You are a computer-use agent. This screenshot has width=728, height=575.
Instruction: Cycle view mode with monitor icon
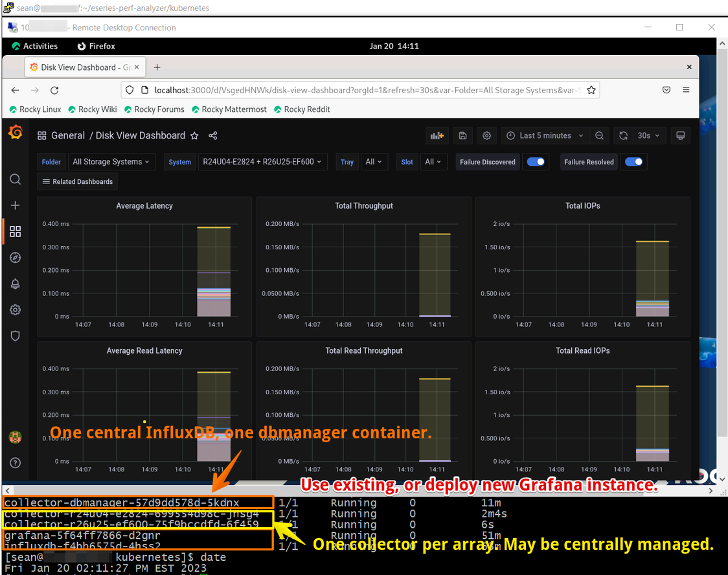[x=680, y=135]
